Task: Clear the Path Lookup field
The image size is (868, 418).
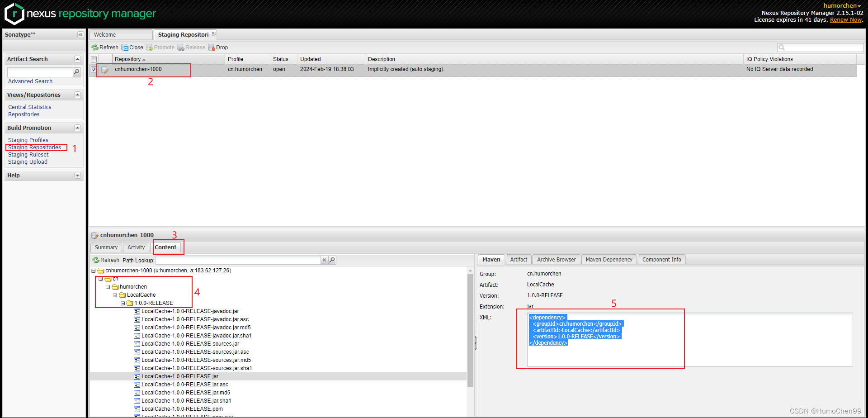Action: 324,260
